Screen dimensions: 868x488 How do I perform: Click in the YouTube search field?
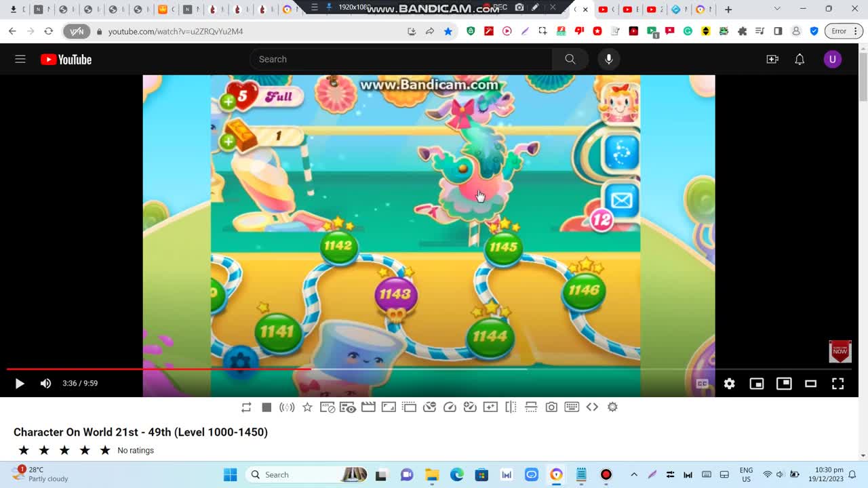(x=401, y=59)
